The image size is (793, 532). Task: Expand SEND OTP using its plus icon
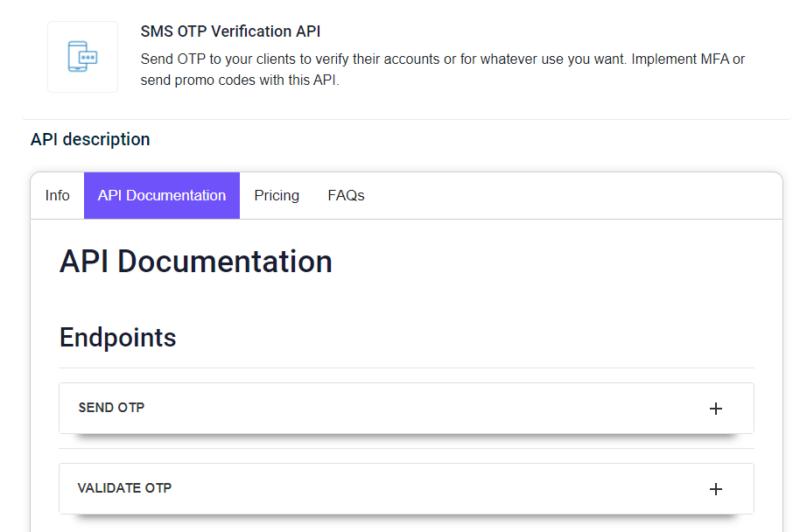coord(715,409)
